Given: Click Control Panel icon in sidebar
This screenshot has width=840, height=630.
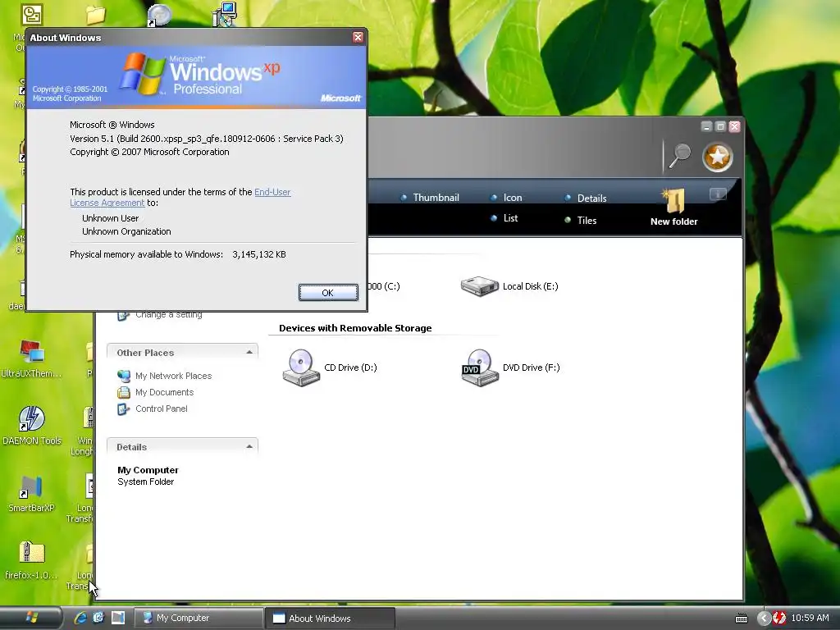Looking at the screenshot, I should tap(124, 409).
